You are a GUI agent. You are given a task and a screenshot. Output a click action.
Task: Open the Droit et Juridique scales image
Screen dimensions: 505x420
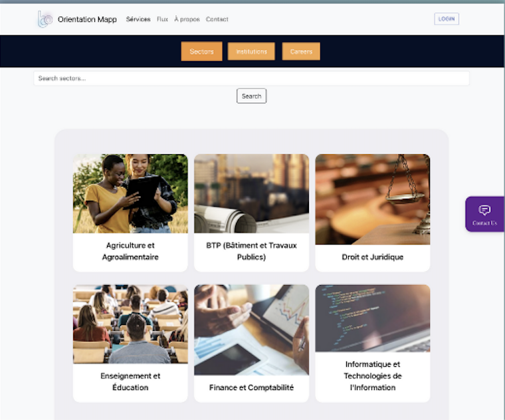[x=373, y=199]
